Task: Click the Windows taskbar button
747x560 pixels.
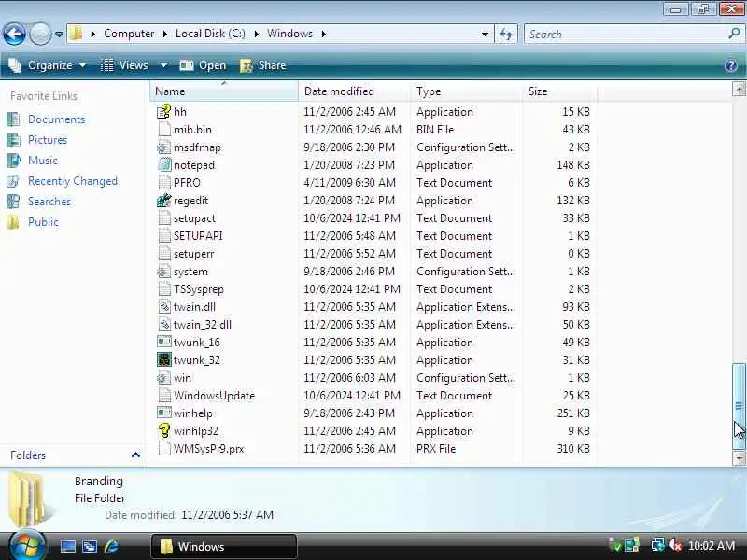Action: tap(224, 546)
